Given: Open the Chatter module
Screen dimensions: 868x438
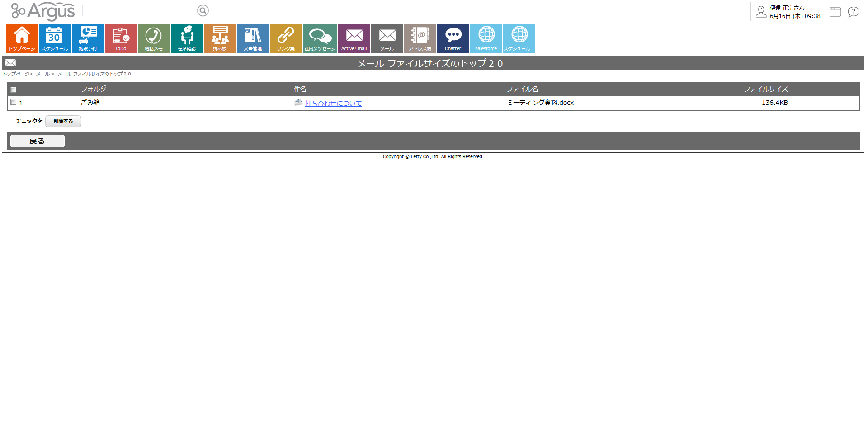Looking at the screenshot, I should 453,38.
